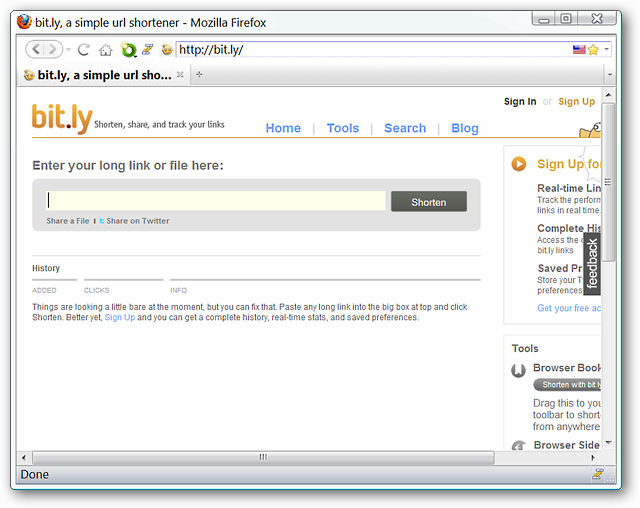The width and height of the screenshot is (640, 508).
Task: Click the Sign In link
Action: coord(520,102)
